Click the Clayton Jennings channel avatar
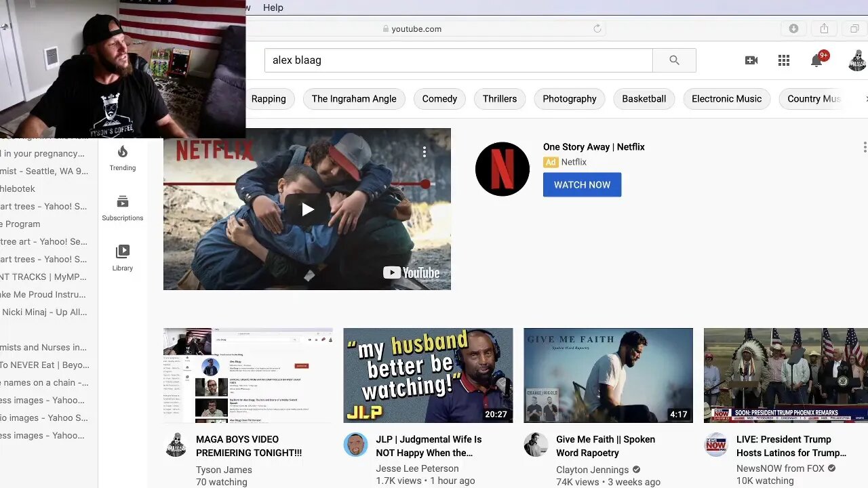The image size is (868, 488). pyautogui.click(x=536, y=445)
